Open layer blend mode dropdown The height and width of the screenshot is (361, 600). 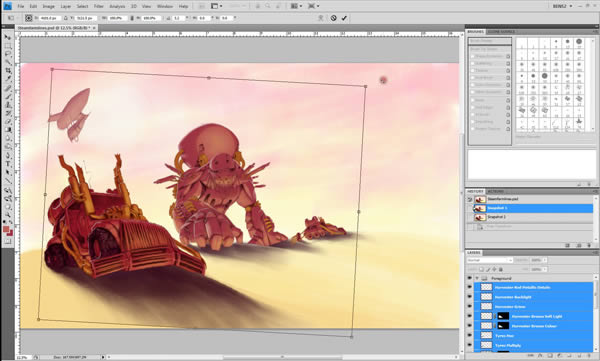(x=489, y=260)
